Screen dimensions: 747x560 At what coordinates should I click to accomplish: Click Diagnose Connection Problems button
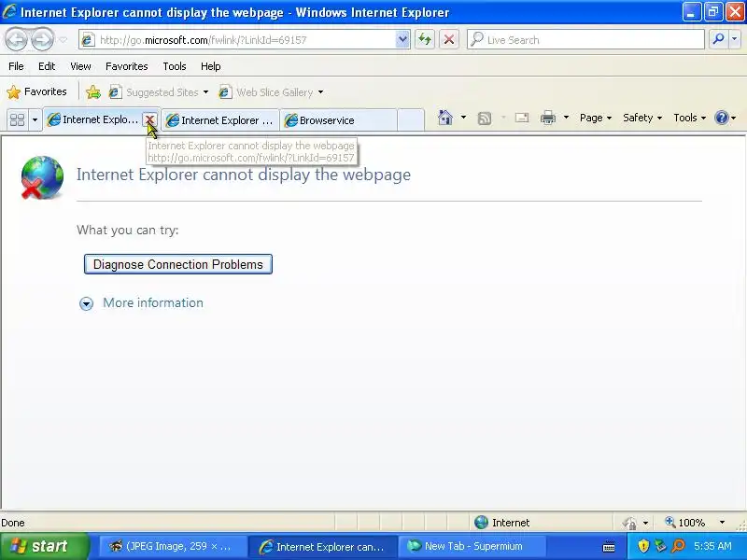[178, 264]
